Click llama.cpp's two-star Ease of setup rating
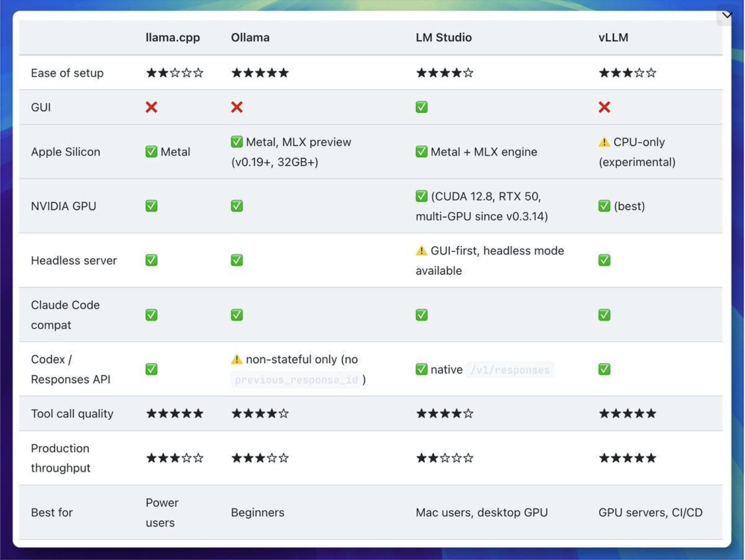This screenshot has width=745, height=560. [175, 73]
